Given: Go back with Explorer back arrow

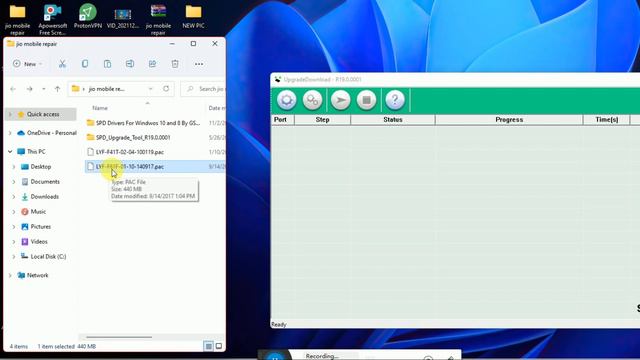Looking at the screenshot, I should pos(13,89).
